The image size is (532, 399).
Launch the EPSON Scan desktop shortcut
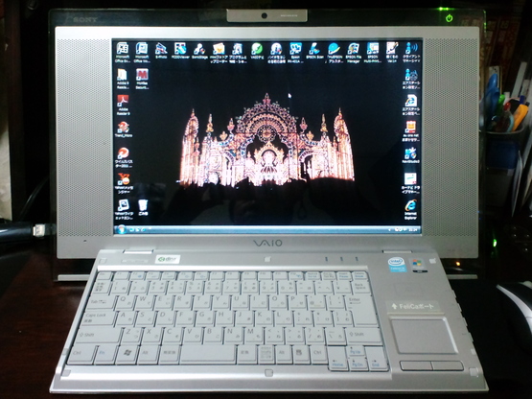point(314,51)
